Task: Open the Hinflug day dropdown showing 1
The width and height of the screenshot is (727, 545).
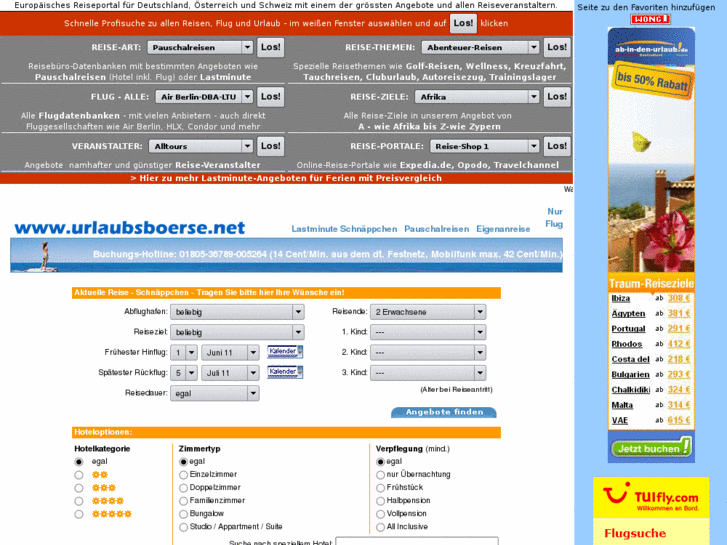Action: [184, 353]
